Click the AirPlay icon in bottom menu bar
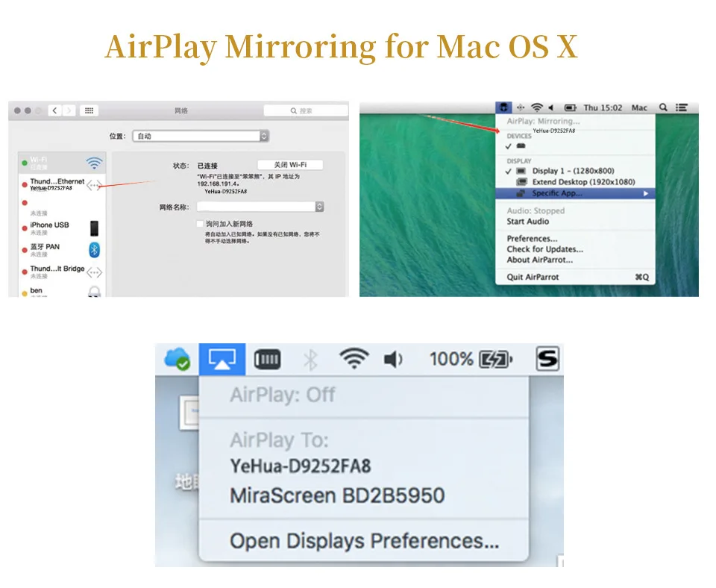 pos(222,359)
